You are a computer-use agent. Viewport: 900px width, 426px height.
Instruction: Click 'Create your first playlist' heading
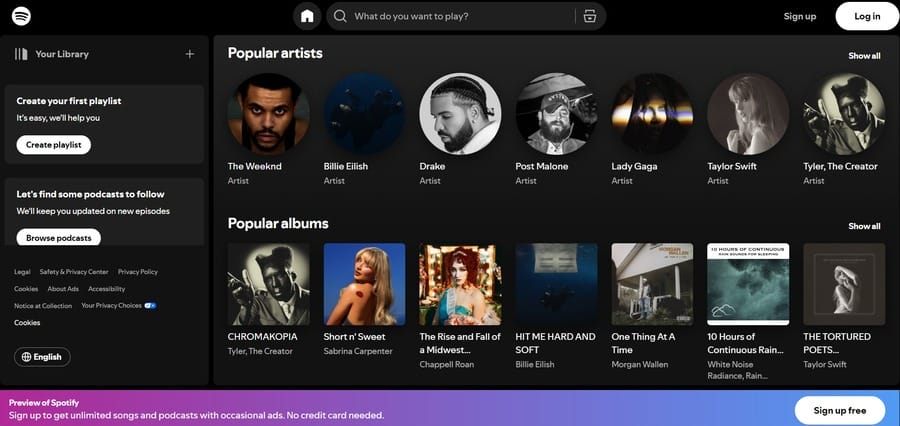[69, 101]
